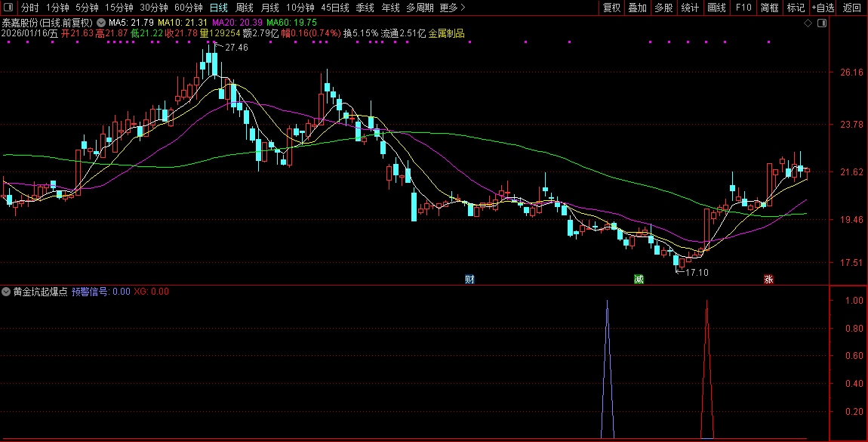Image resolution: width=868 pixels, height=442 pixels.
Task: Click the +自选 add to watchlist button
Action: click(823, 8)
